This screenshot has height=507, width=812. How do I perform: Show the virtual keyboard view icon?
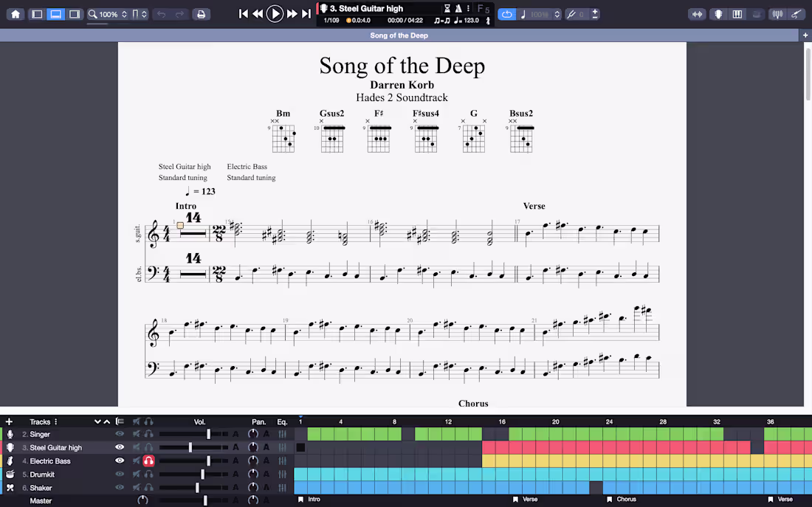coord(737,14)
